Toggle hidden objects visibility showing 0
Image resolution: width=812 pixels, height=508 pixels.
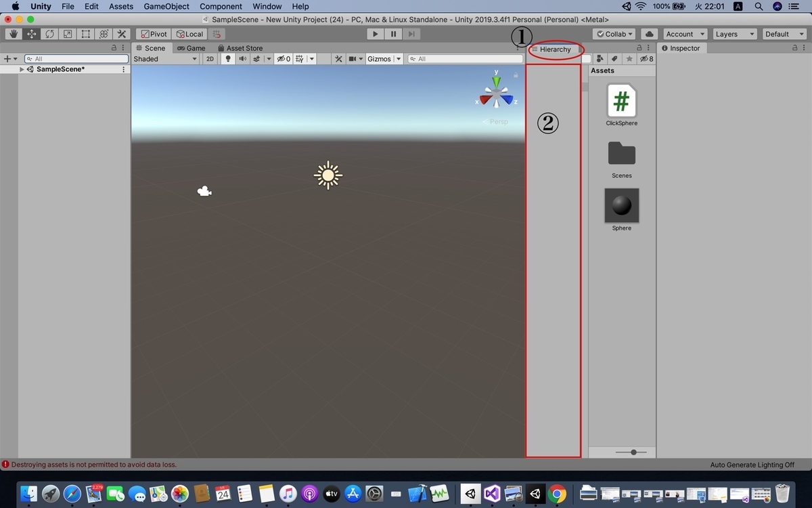[x=284, y=59]
